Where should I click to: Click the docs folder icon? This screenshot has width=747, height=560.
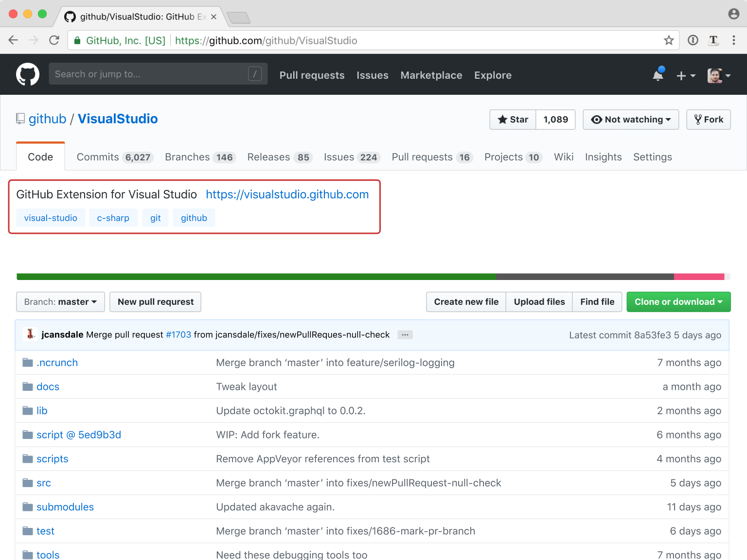[x=28, y=387]
